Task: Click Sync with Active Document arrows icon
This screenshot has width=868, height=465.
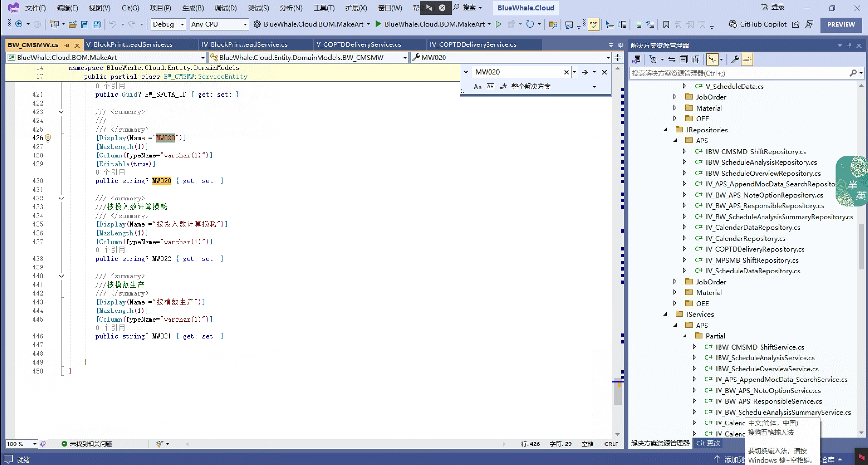Action: pos(672,60)
